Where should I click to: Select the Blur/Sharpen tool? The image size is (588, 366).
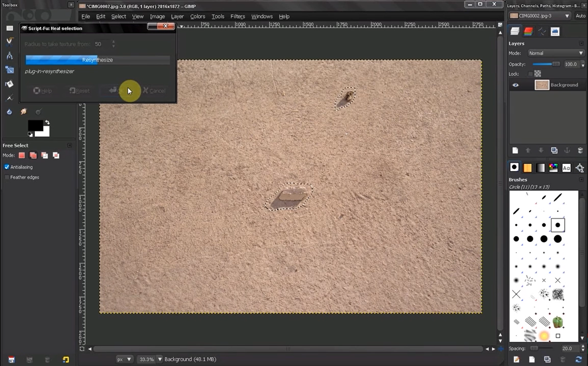[x=9, y=111]
